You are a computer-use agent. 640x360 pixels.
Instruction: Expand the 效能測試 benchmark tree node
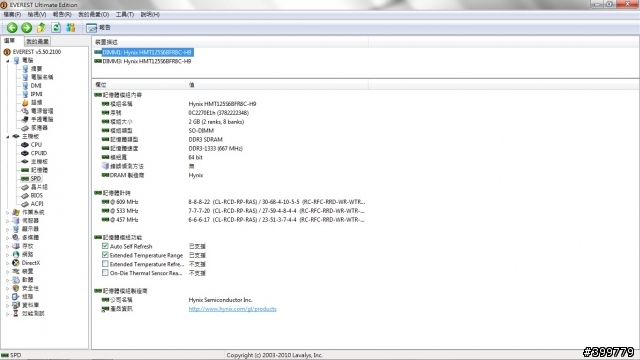click(x=8, y=314)
